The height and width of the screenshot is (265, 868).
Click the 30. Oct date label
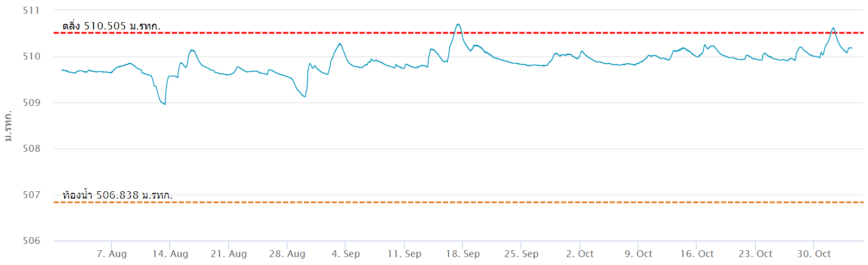[x=814, y=254]
